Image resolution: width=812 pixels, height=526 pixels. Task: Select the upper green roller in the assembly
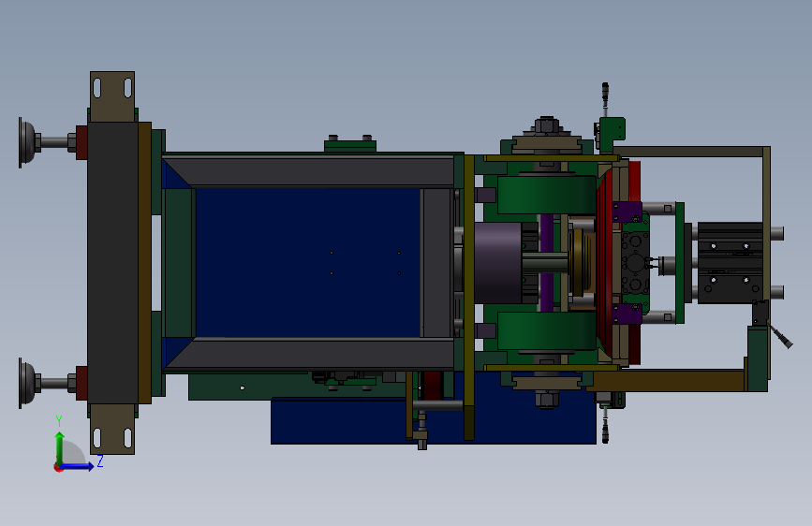tap(546, 195)
